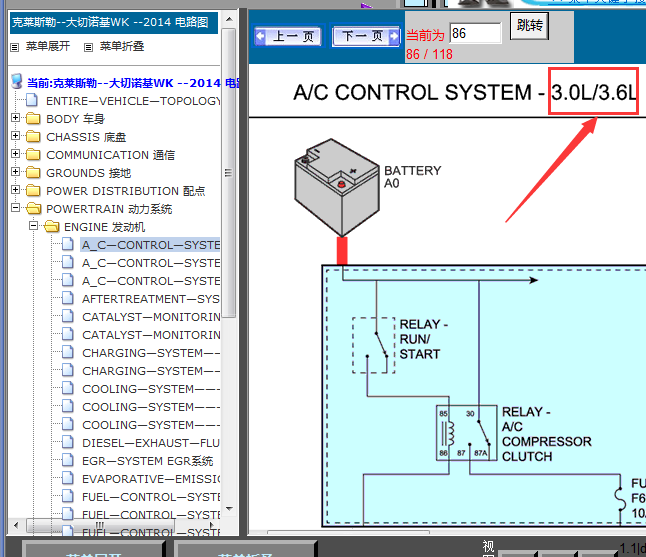Click the tree panel vertical scrollbar thumb
The image size is (646, 557).
[229, 173]
